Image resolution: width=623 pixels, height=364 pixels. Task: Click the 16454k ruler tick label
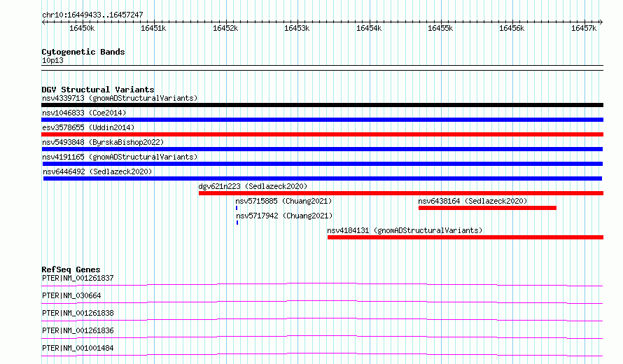coord(369,28)
